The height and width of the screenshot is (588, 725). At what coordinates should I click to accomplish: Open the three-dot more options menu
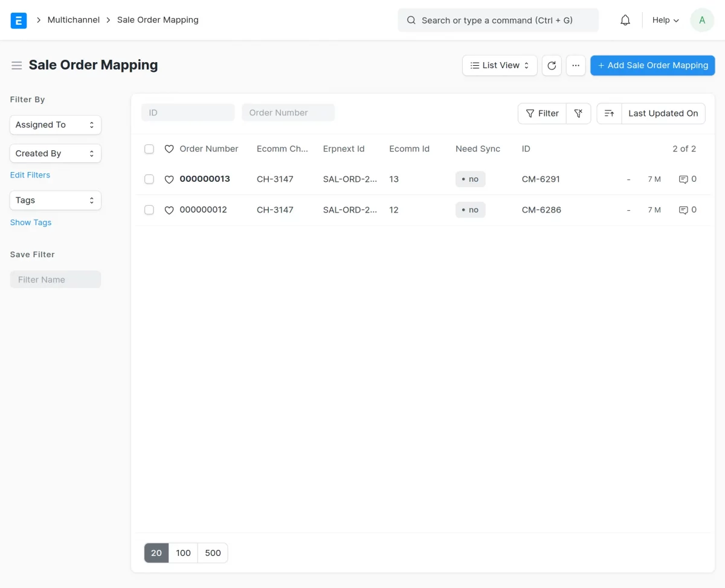click(576, 65)
